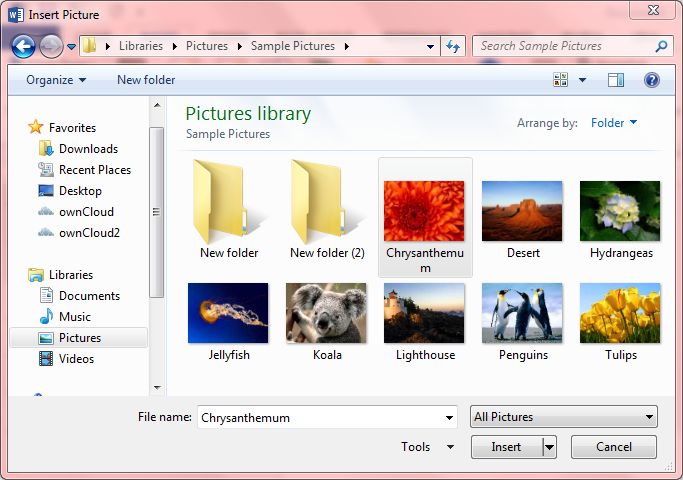This screenshot has width=683, height=480.
Task: Expand arrow after Pictures in address bar
Action: coord(240,46)
